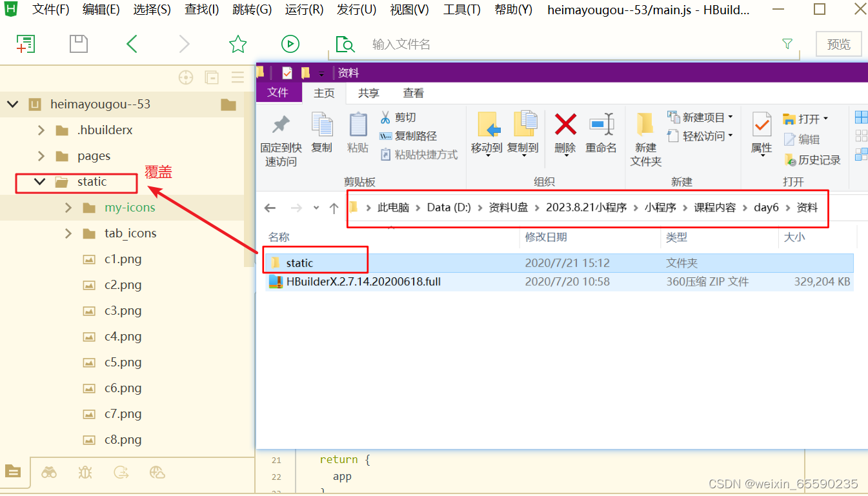
Task: Click folder icon beside heimayougou--53
Action: tap(228, 104)
